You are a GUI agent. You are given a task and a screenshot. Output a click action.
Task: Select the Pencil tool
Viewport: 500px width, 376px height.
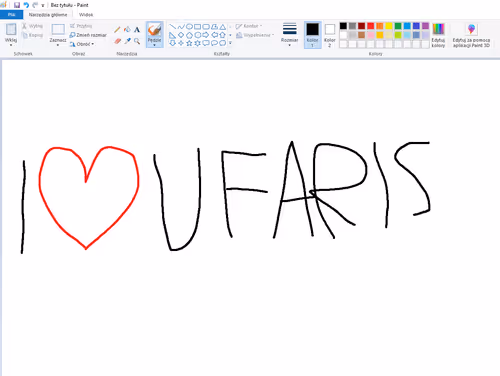pyautogui.click(x=117, y=30)
